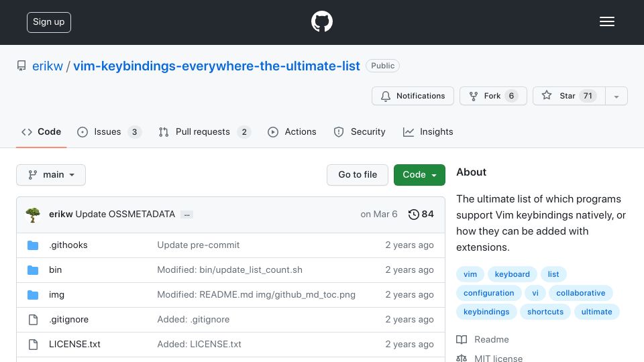The height and width of the screenshot is (362, 644).
Task: Click Go to file button
Action: (358, 175)
